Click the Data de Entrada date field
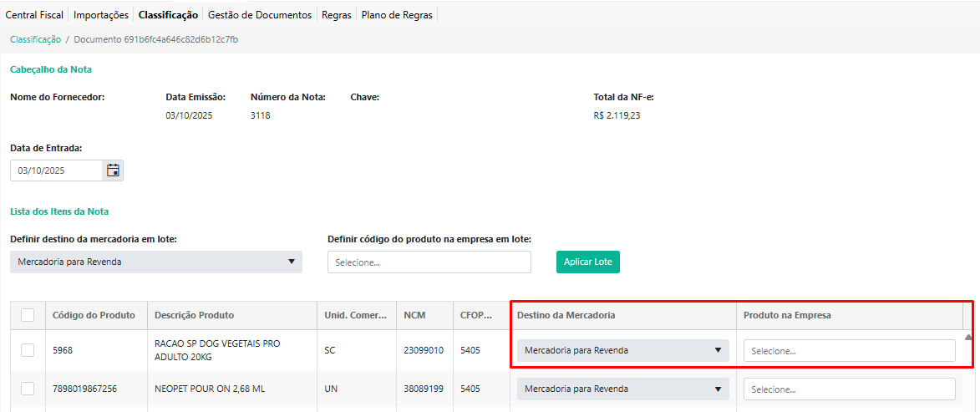 (x=56, y=170)
